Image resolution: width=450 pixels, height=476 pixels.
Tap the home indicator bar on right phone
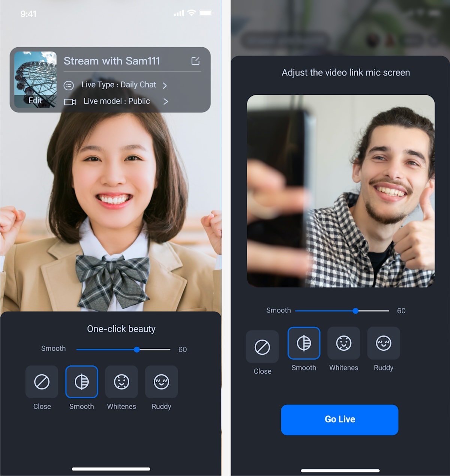point(340,470)
